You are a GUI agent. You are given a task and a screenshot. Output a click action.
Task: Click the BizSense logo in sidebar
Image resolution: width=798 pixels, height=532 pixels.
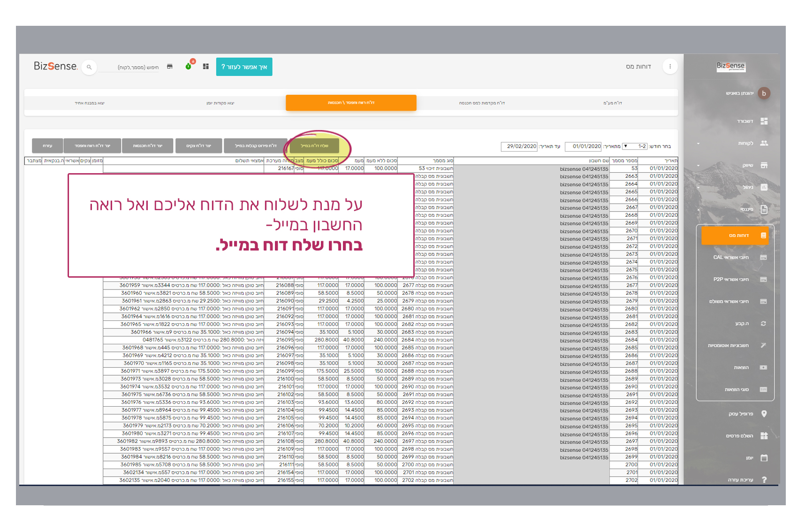tap(730, 66)
